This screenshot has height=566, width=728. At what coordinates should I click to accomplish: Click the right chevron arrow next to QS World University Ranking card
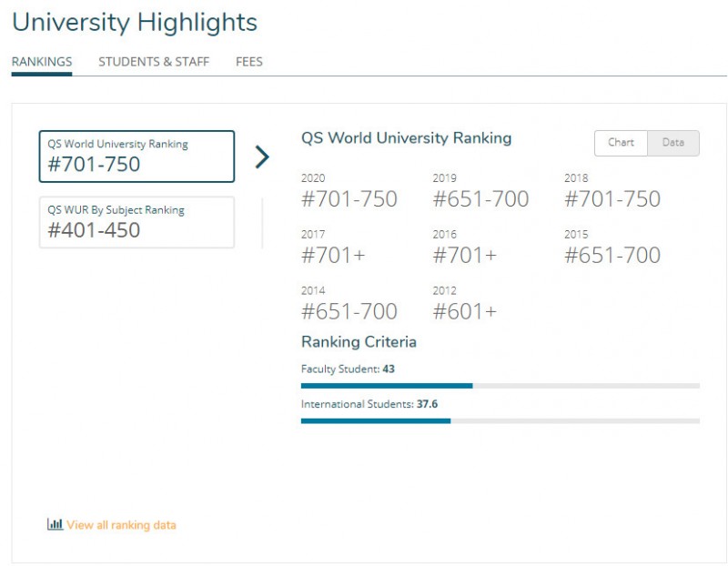pyautogui.click(x=262, y=157)
